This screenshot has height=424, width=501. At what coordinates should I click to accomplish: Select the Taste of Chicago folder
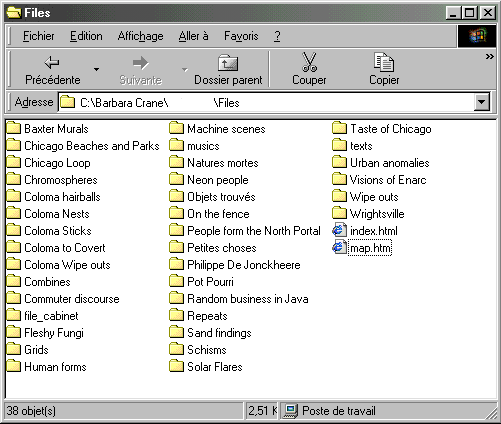[x=382, y=129]
